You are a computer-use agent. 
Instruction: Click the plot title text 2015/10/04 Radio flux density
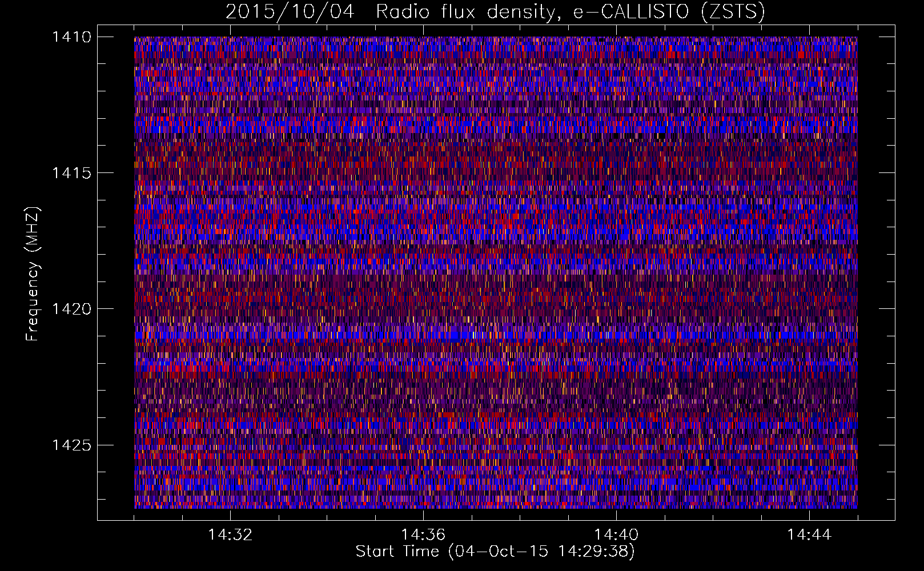[x=390, y=12]
